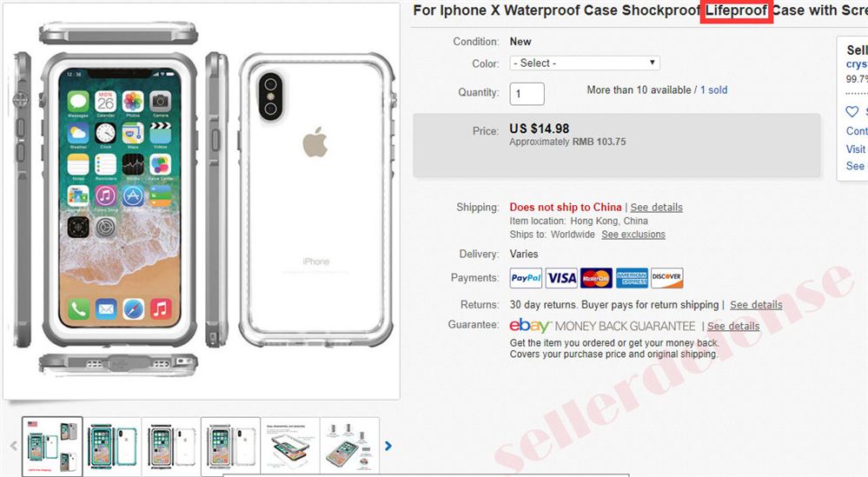Click the PayPal payment icon
This screenshot has width=868, height=477.
coord(526,278)
